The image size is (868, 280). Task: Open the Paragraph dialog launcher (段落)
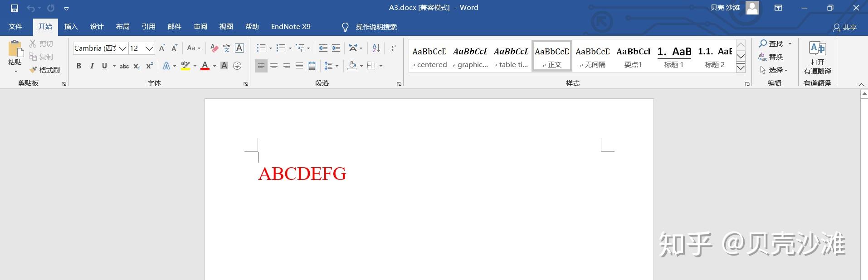click(399, 84)
